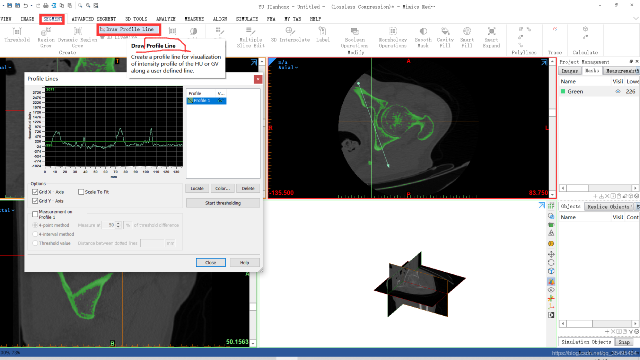This screenshot has width=640, height=360.
Task: Click the orange sphere icon in 3D toolbar
Action: pos(551,244)
